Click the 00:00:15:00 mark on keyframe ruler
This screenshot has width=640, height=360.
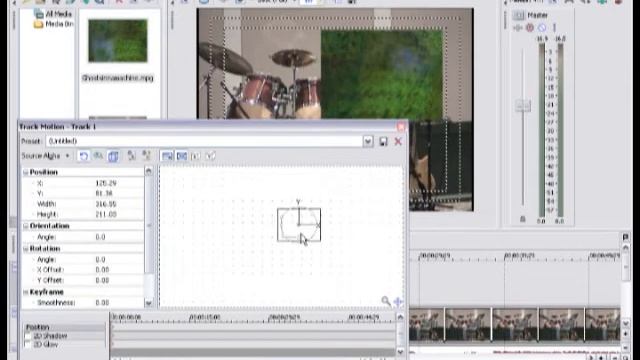point(204,317)
